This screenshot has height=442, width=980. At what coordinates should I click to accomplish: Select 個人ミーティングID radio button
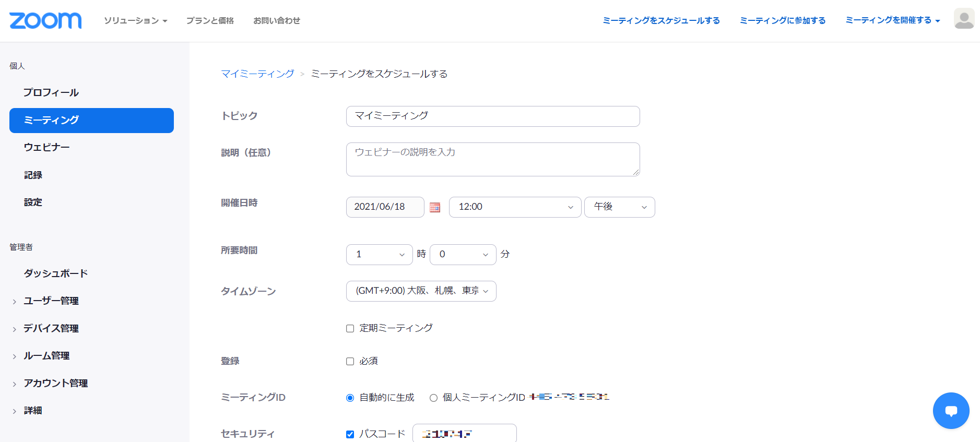433,398
